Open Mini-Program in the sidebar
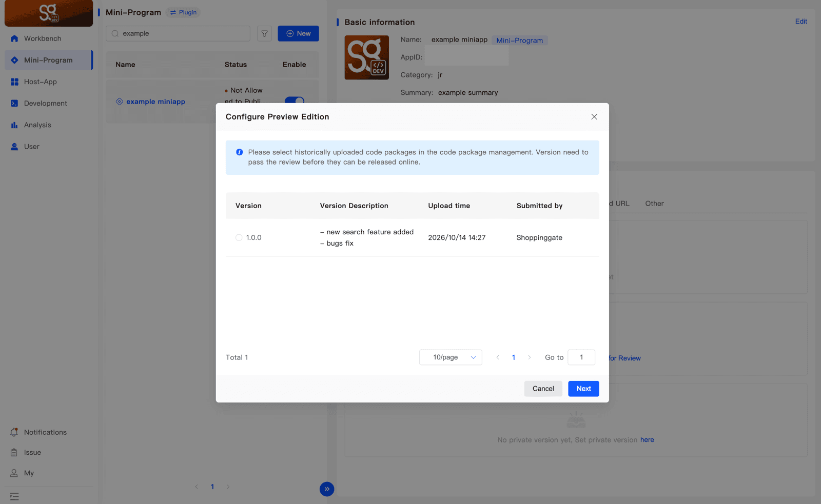The image size is (821, 504). 49,60
